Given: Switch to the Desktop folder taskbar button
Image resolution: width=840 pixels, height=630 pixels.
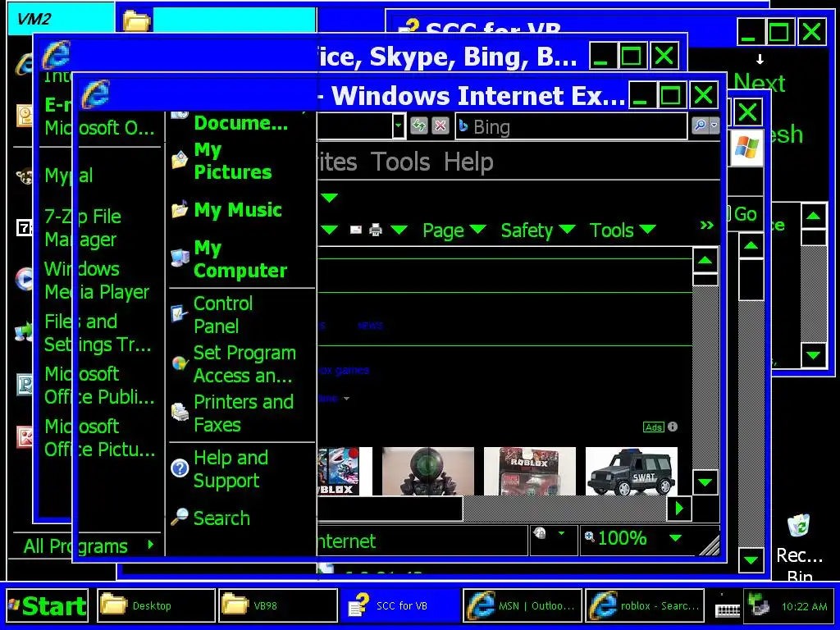Looking at the screenshot, I should pyautogui.click(x=157, y=606).
